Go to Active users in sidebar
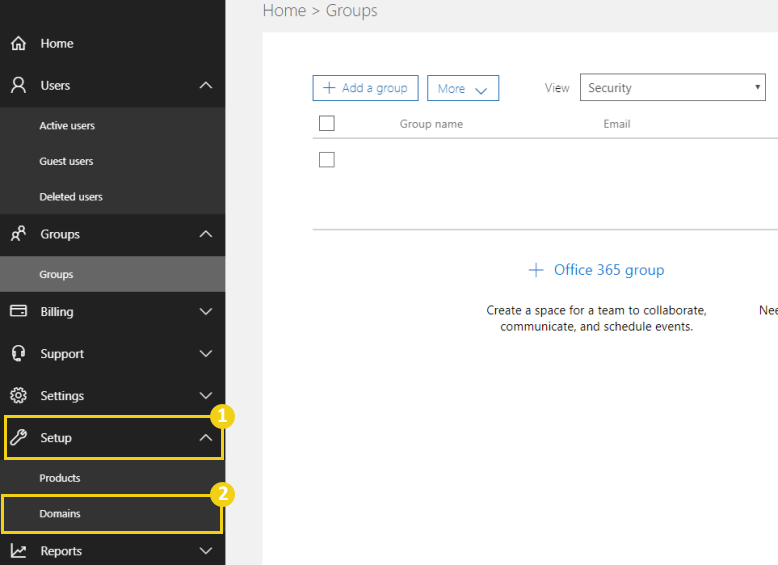Viewport: 778px width, 565px height. 67,126
